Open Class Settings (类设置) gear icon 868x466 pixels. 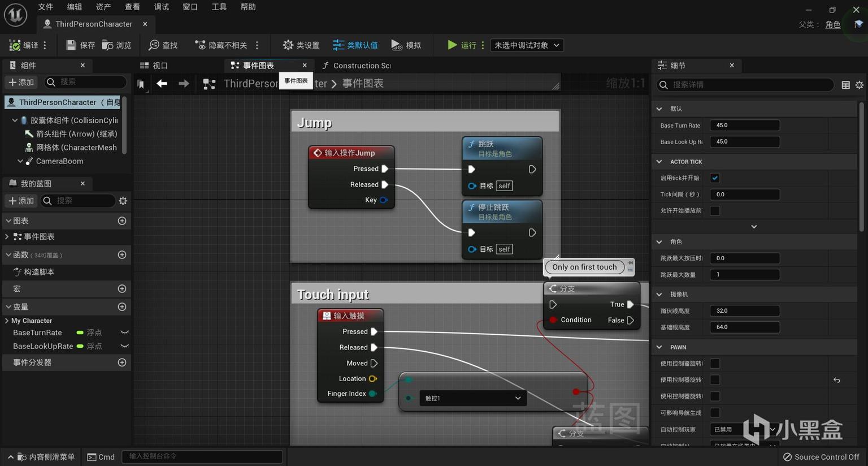click(288, 45)
